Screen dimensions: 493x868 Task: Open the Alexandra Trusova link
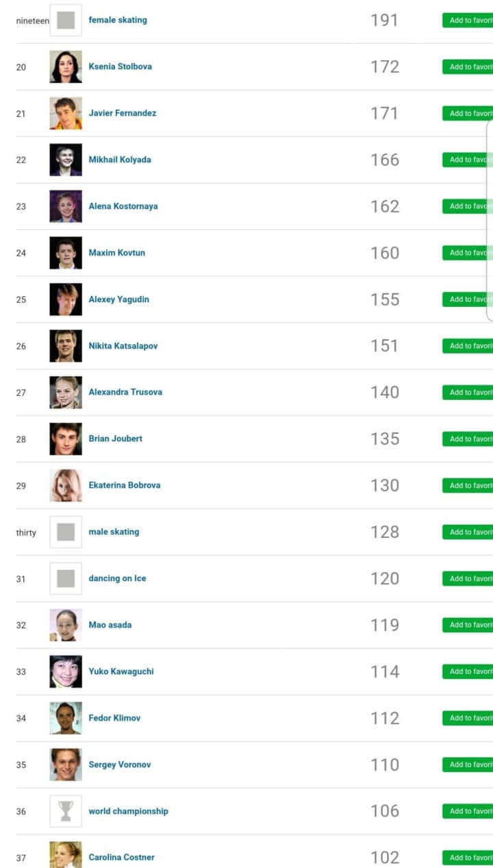coord(125,392)
